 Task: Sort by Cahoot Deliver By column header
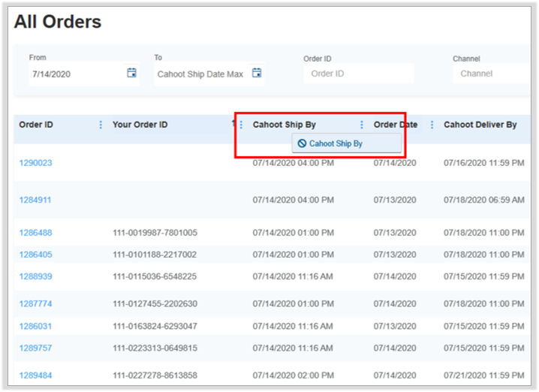(x=480, y=125)
